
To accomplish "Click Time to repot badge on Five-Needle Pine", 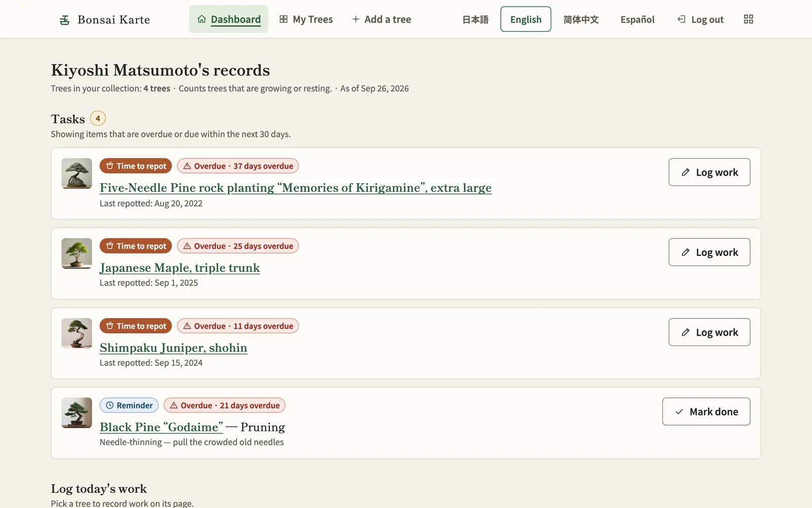I will pos(136,166).
